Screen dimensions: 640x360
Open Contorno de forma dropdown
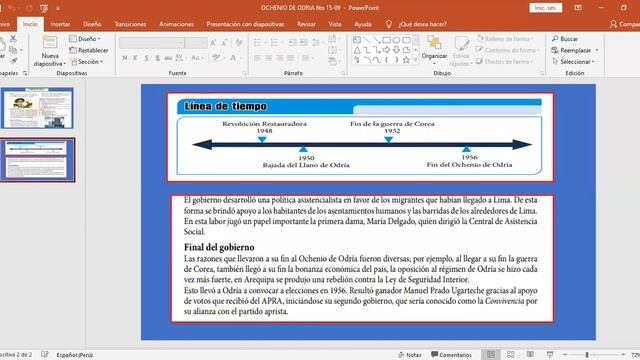[507, 50]
